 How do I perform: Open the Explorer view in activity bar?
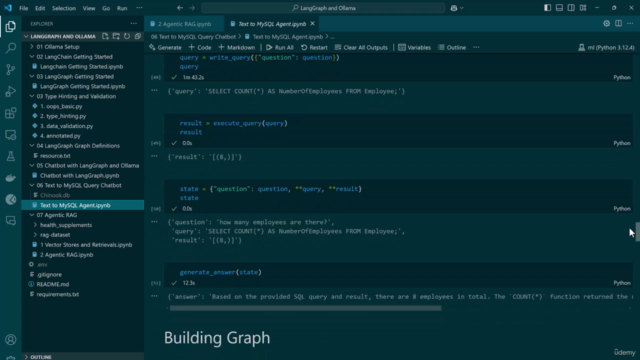coord(11,27)
